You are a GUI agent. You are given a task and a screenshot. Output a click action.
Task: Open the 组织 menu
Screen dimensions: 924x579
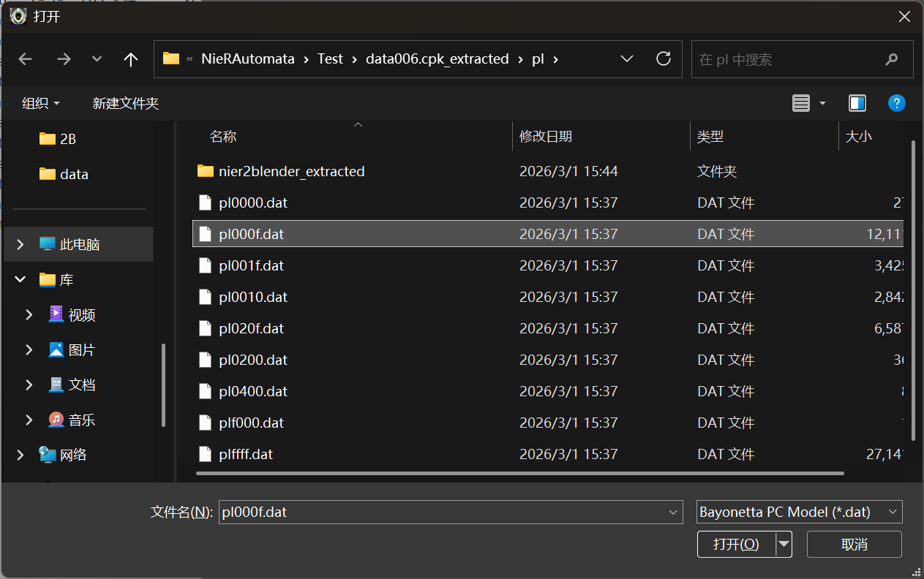click(41, 103)
